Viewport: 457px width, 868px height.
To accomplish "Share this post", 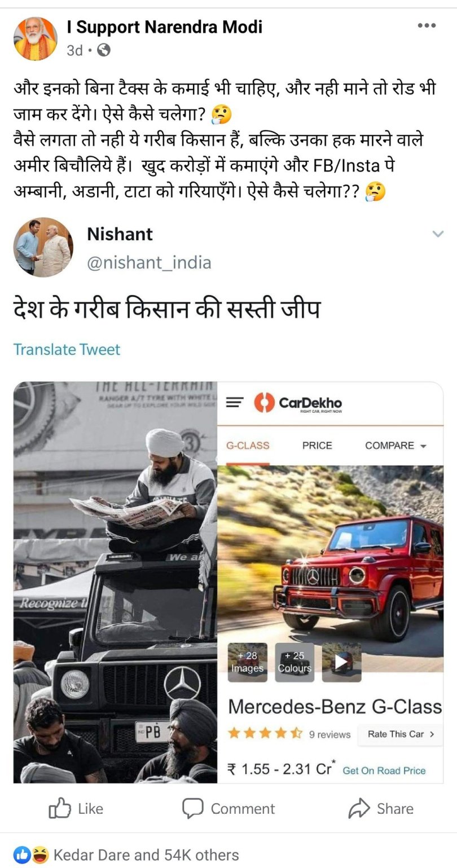I will click(381, 809).
